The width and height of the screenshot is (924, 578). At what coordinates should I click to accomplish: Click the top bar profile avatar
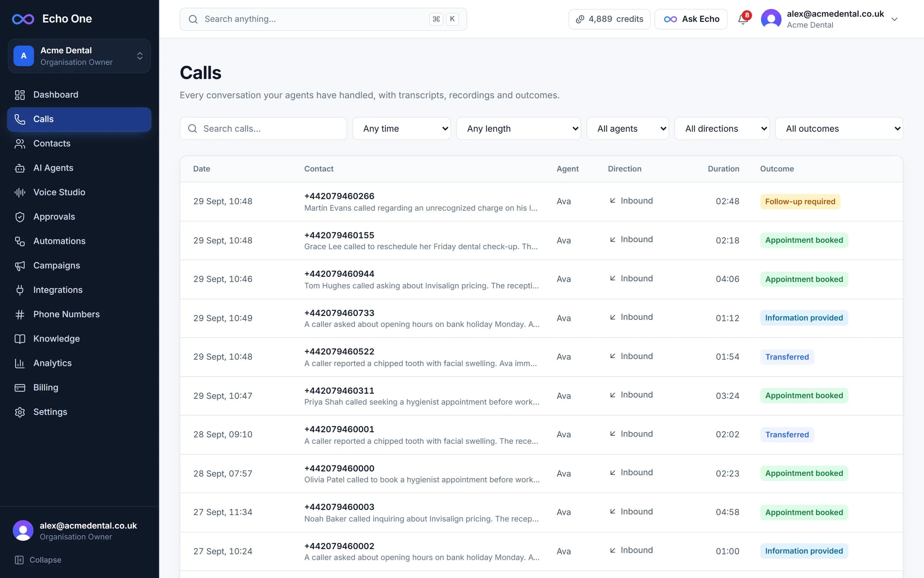771,19
